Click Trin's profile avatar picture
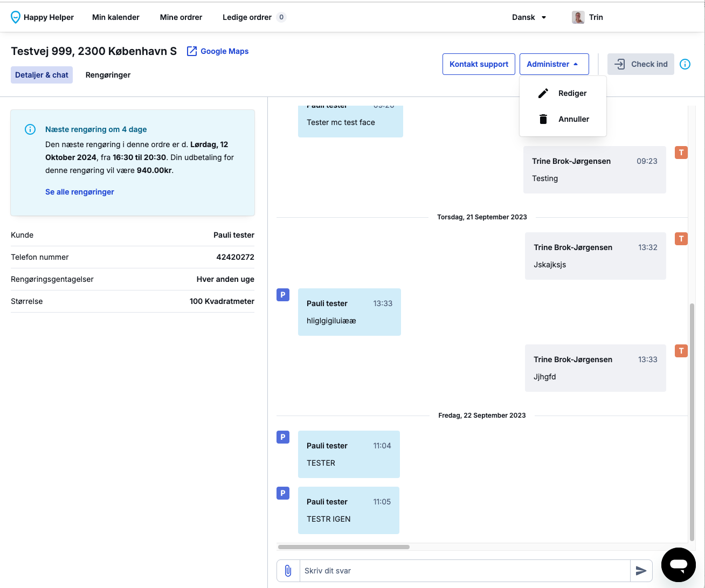 pos(578,17)
